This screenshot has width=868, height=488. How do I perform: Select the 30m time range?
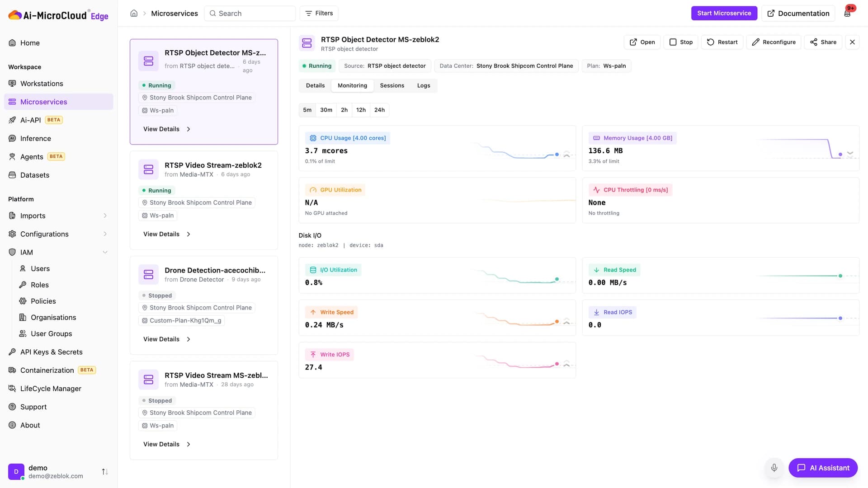click(x=326, y=110)
